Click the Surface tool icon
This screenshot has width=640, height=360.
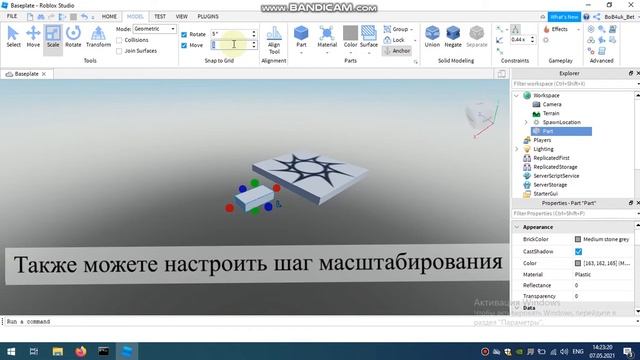(369, 33)
